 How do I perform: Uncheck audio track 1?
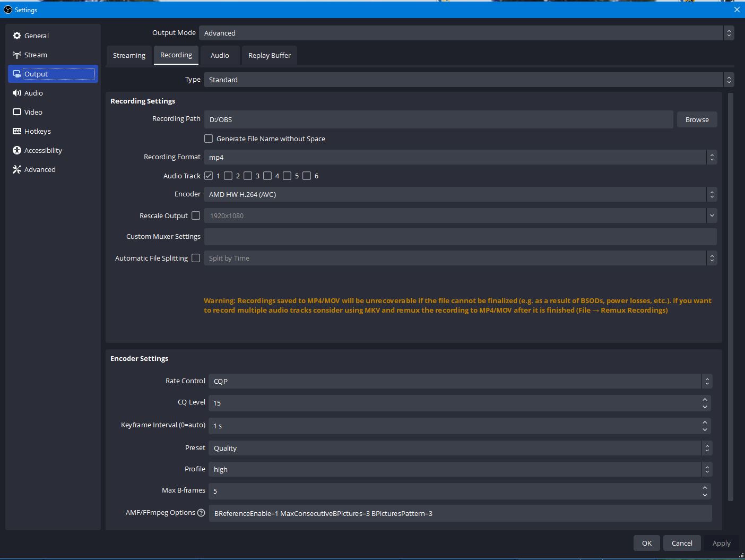tap(209, 176)
